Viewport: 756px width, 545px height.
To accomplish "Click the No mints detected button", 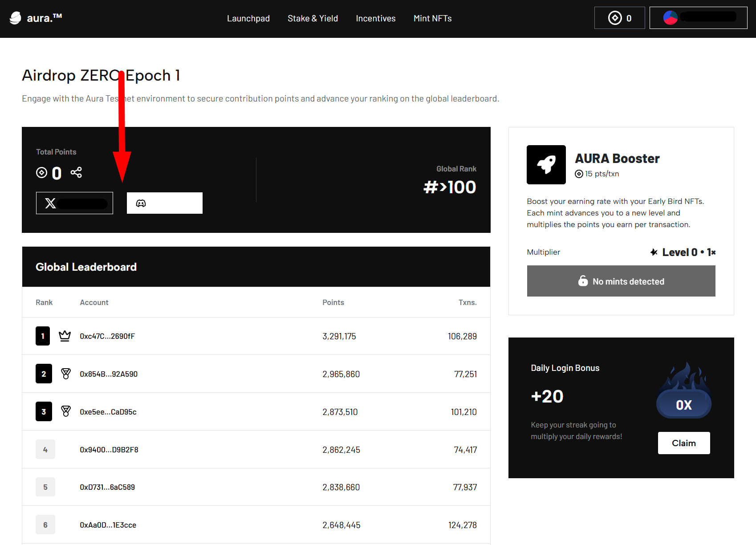I will 621,281.
